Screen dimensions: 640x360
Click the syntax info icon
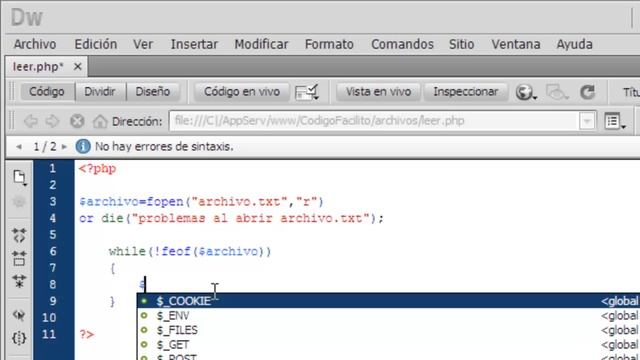pos(83,146)
